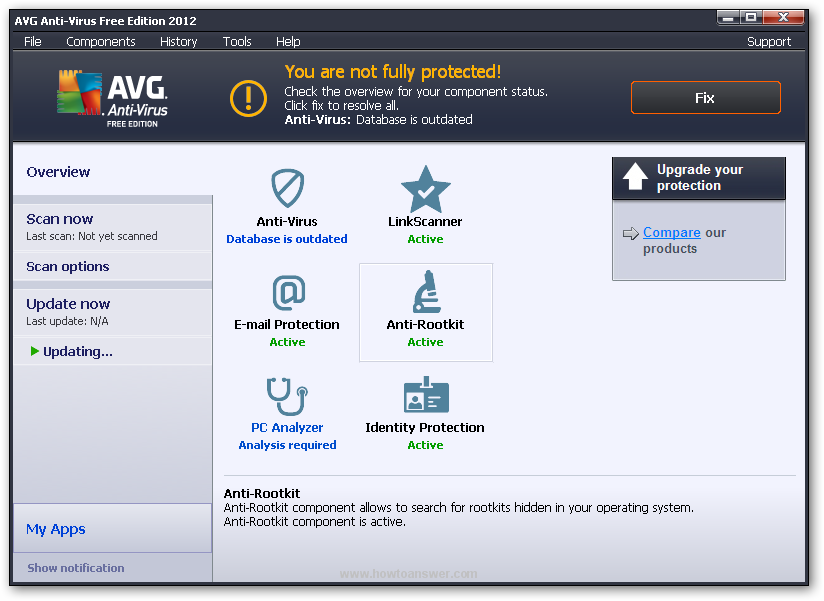Click Show notification link

pos(76,568)
